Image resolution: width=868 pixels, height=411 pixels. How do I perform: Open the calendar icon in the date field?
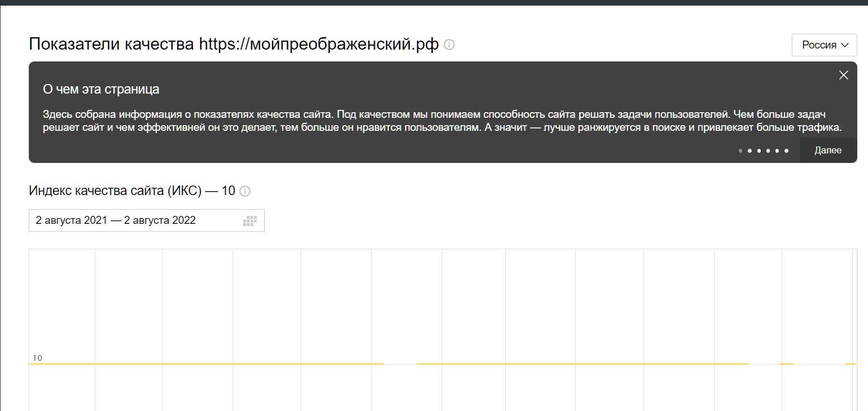click(249, 221)
